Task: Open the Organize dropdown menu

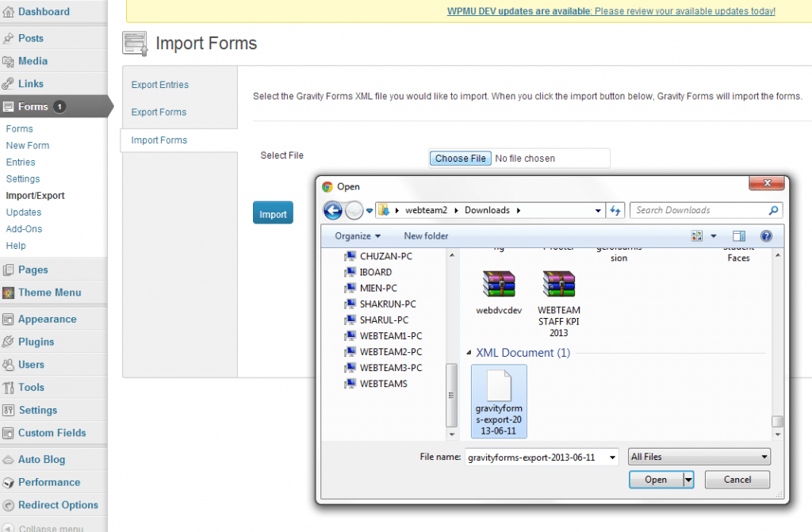Action: click(358, 236)
